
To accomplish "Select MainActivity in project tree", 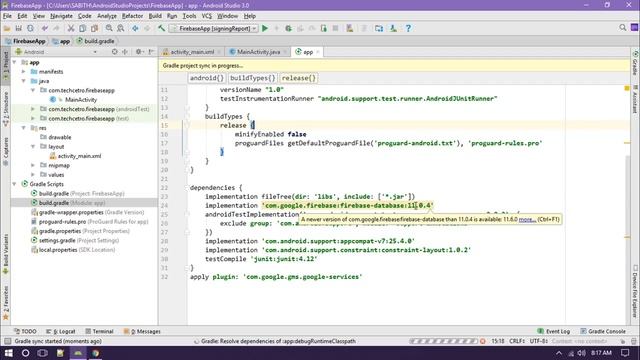I will 73,100.
